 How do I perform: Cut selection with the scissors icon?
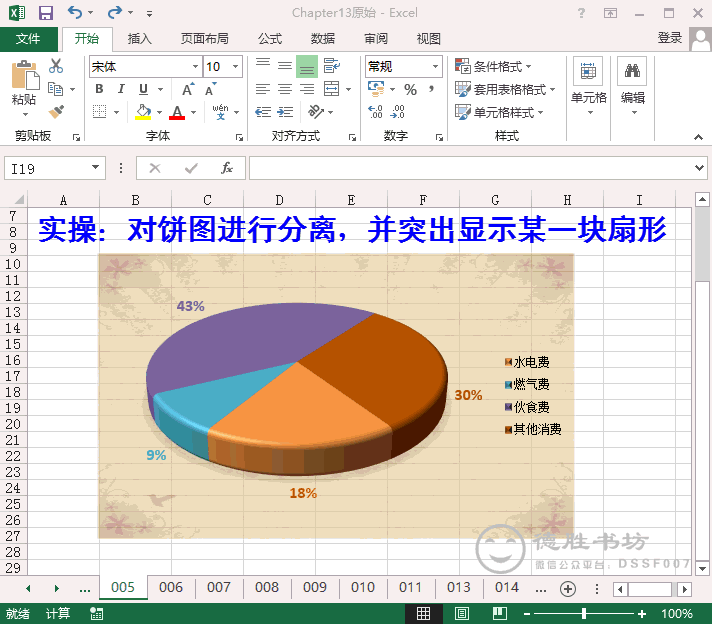[x=56, y=66]
